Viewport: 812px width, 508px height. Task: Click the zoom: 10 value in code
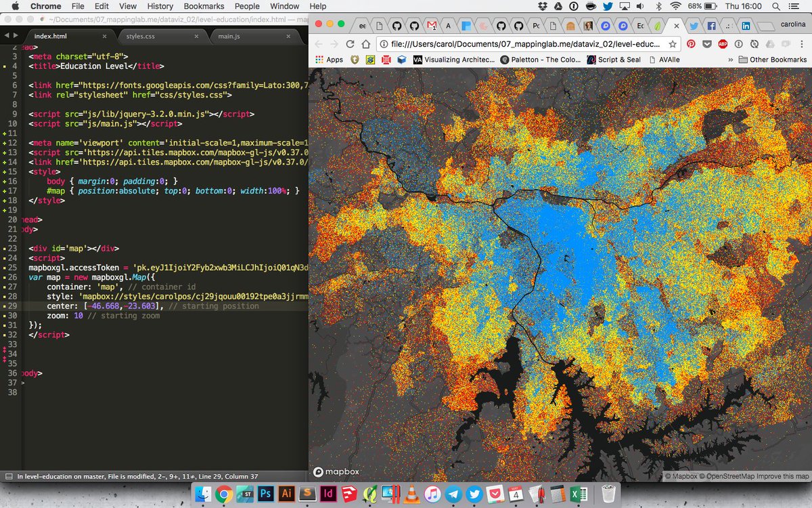coord(64,316)
